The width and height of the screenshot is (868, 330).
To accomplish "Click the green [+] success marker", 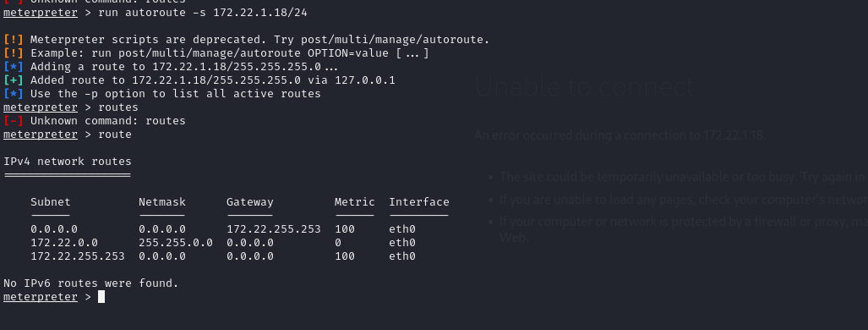I will click(14, 80).
